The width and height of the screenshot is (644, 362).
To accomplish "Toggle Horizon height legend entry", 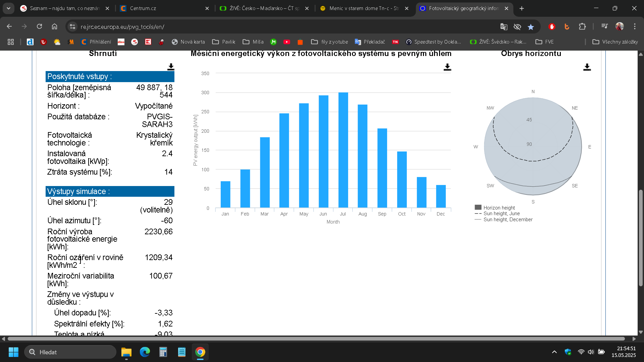I will pyautogui.click(x=499, y=208).
